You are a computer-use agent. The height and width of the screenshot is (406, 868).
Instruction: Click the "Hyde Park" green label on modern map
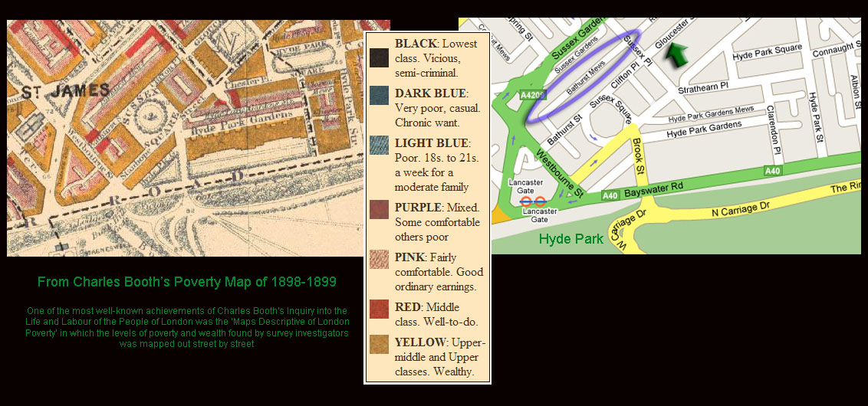coord(570,240)
